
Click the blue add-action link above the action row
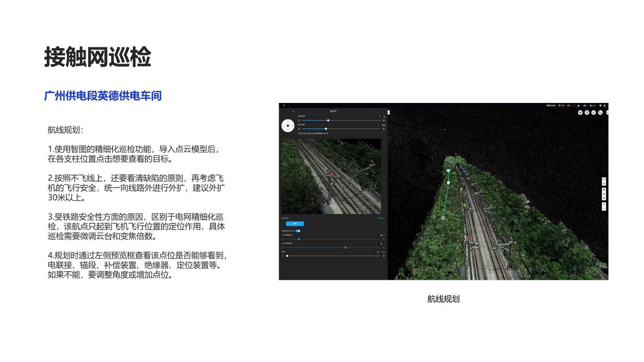[381, 218]
